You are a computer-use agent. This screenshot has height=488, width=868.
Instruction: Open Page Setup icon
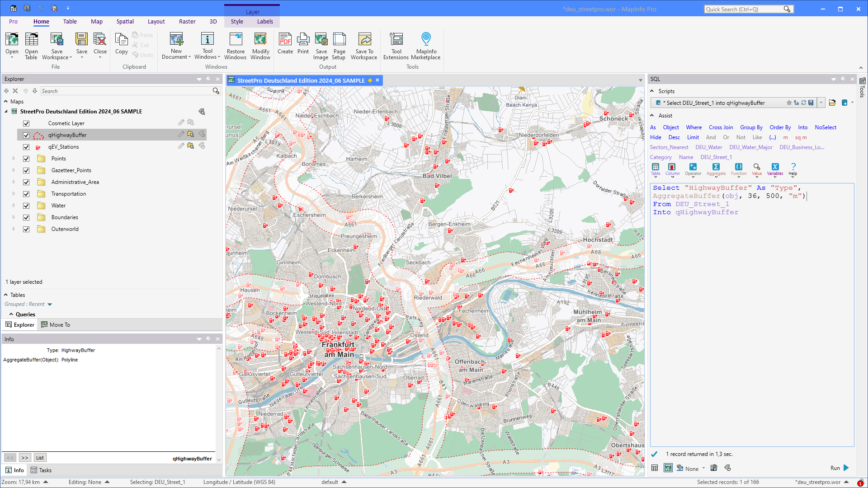pos(339,46)
